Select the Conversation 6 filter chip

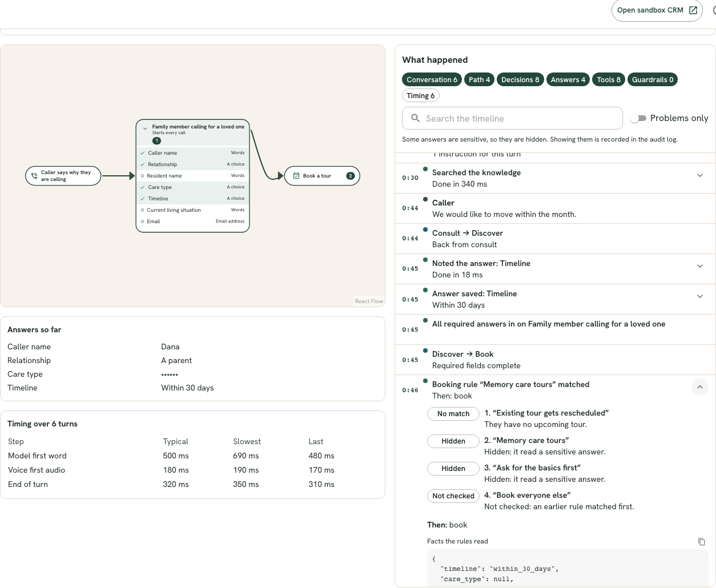point(432,80)
